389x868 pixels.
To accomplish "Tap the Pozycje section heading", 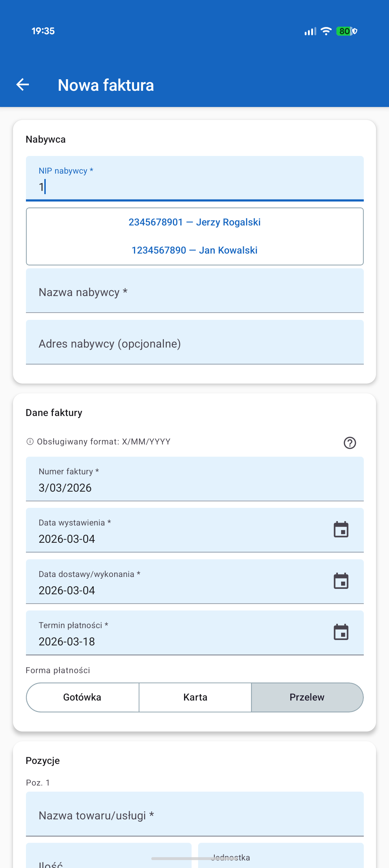I will click(43, 761).
